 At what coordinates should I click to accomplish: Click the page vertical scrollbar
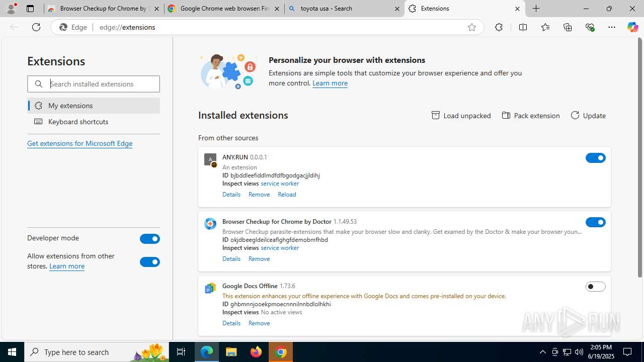pyautogui.click(x=640, y=157)
